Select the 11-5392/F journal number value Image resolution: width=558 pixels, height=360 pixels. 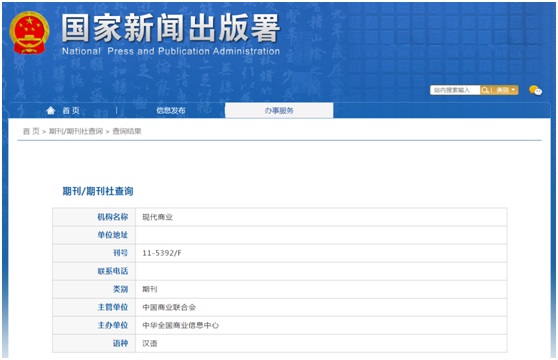point(162,253)
